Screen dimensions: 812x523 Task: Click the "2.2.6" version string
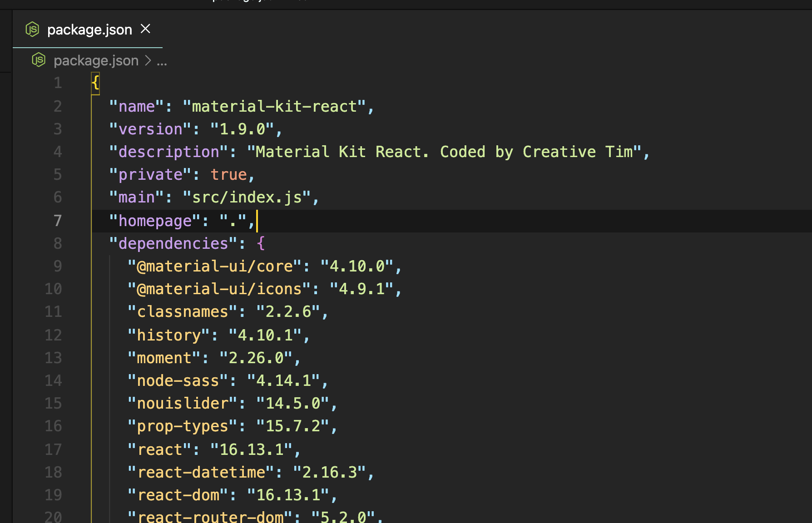(288, 311)
